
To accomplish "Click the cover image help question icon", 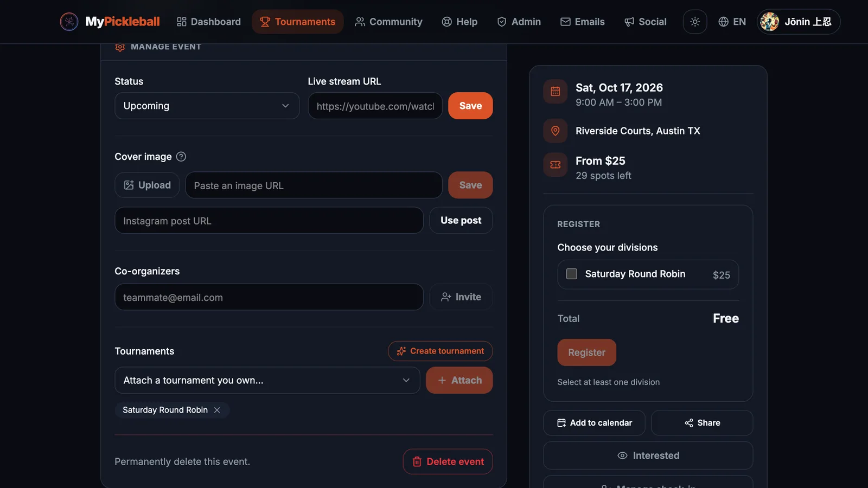I will 181,157.
